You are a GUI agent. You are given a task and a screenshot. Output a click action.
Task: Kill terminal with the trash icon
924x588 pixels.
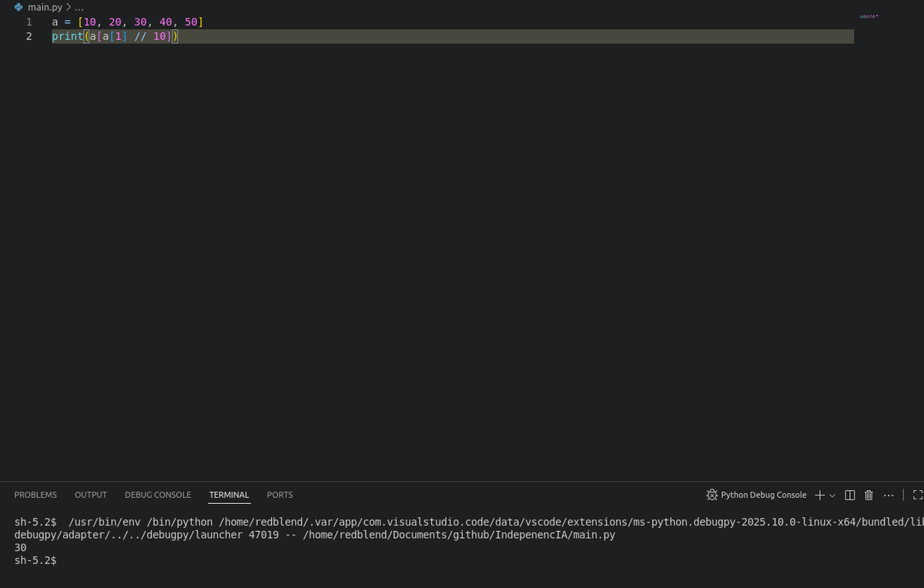(869, 495)
